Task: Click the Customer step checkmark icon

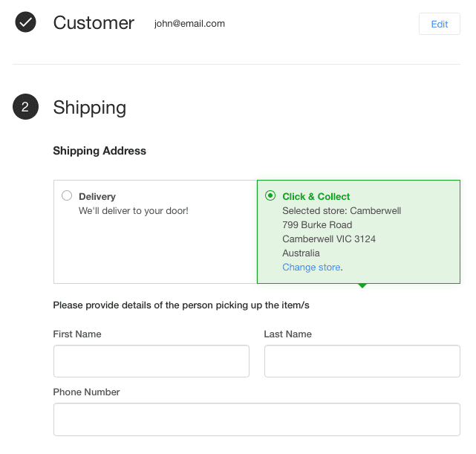Action: click(25, 23)
